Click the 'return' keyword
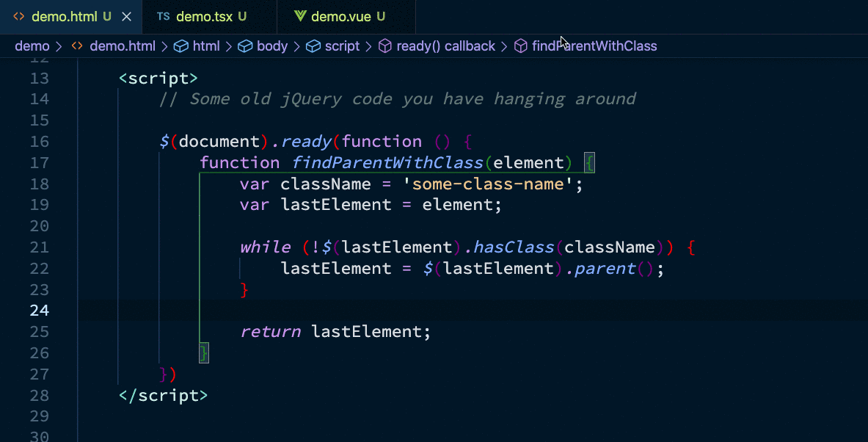This screenshot has width=868, height=442. [x=271, y=332]
